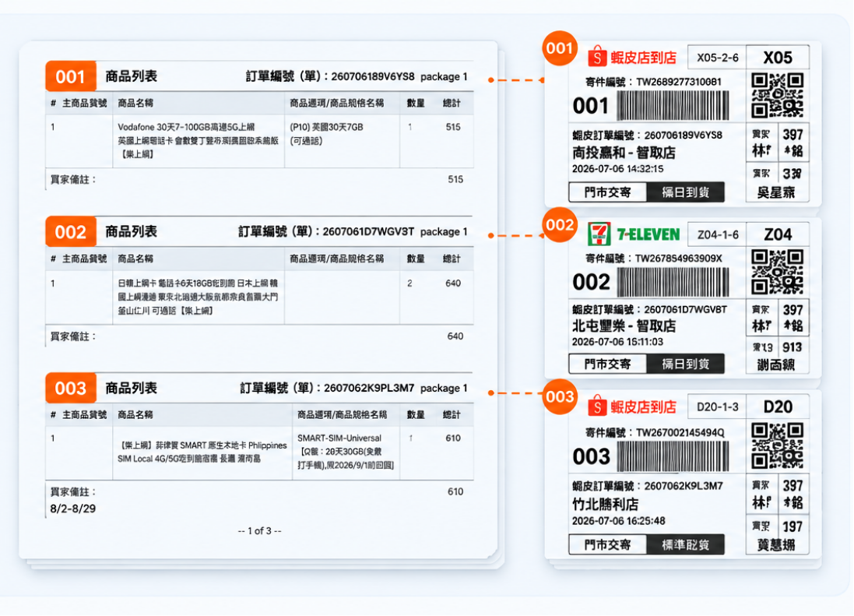Click the Shopee logo on label 001
The height and width of the screenshot is (616, 854).
pos(597,57)
